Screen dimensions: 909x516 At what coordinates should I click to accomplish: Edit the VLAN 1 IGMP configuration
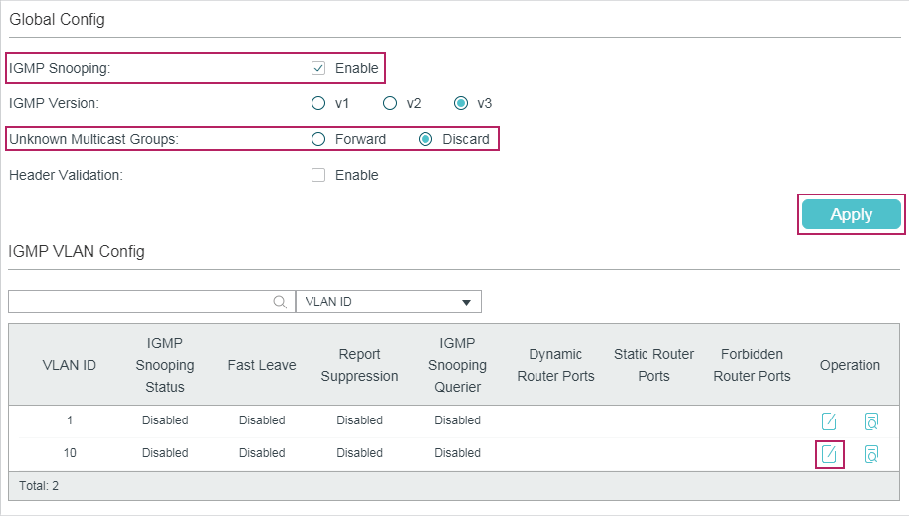pos(828,421)
